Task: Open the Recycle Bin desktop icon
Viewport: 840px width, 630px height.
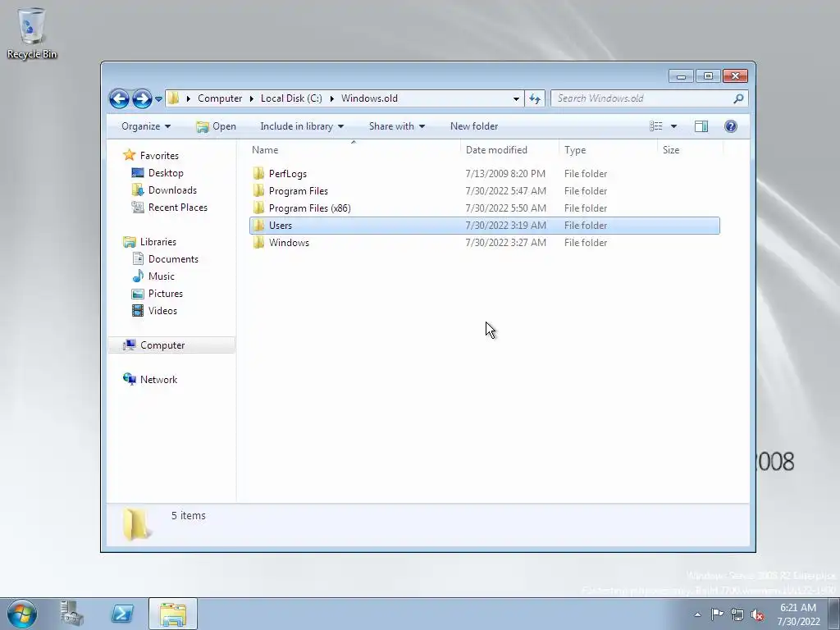Action: point(32,33)
